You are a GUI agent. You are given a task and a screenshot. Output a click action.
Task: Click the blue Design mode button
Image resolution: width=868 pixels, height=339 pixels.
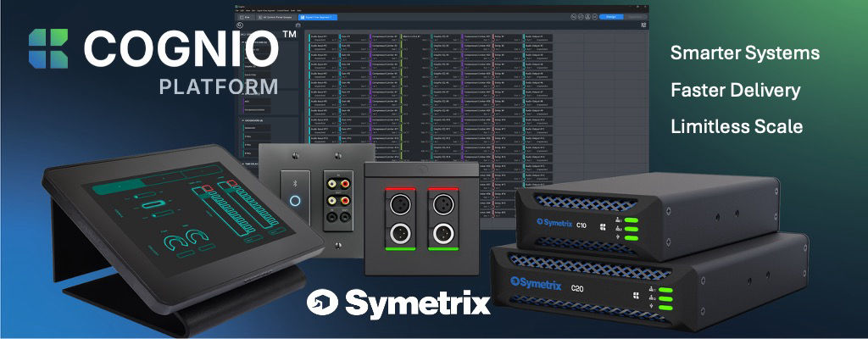pyautogui.click(x=611, y=17)
